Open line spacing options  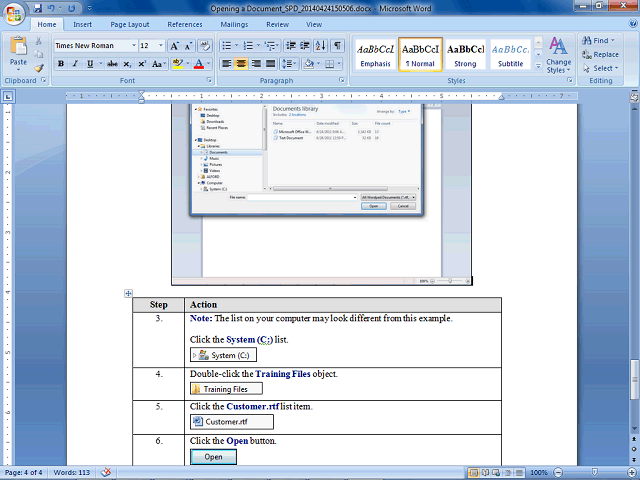click(x=289, y=64)
